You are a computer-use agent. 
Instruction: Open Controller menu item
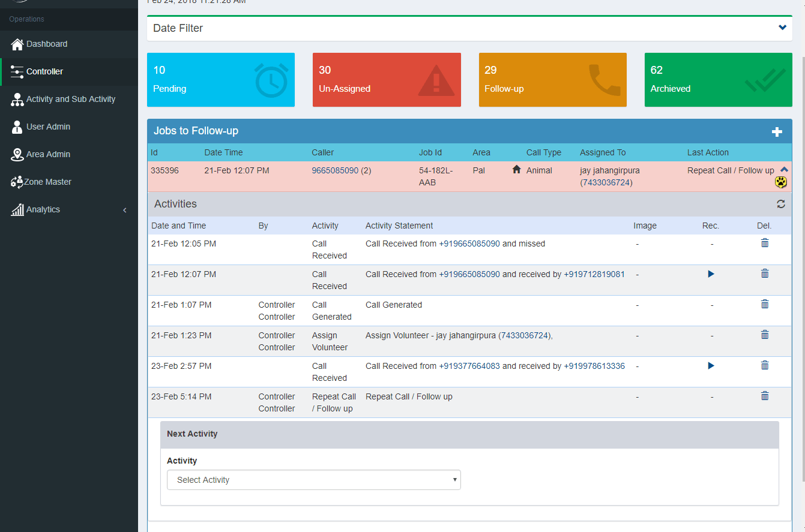69,71
